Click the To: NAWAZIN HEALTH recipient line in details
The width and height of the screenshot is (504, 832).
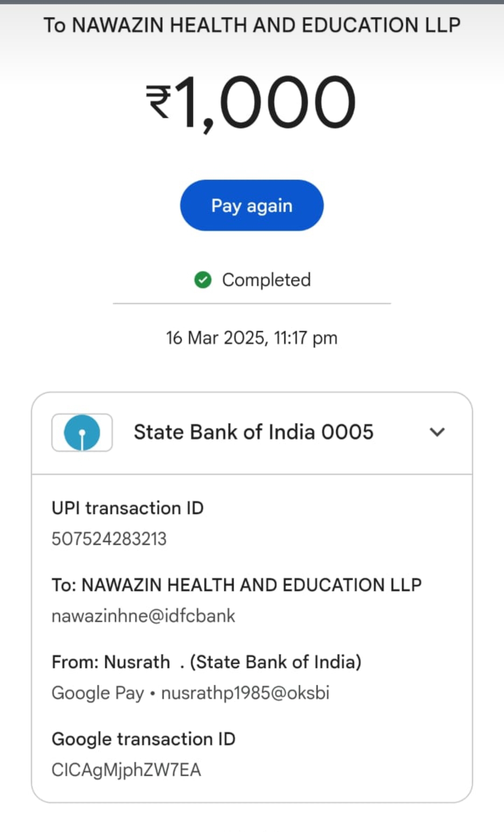[237, 585]
